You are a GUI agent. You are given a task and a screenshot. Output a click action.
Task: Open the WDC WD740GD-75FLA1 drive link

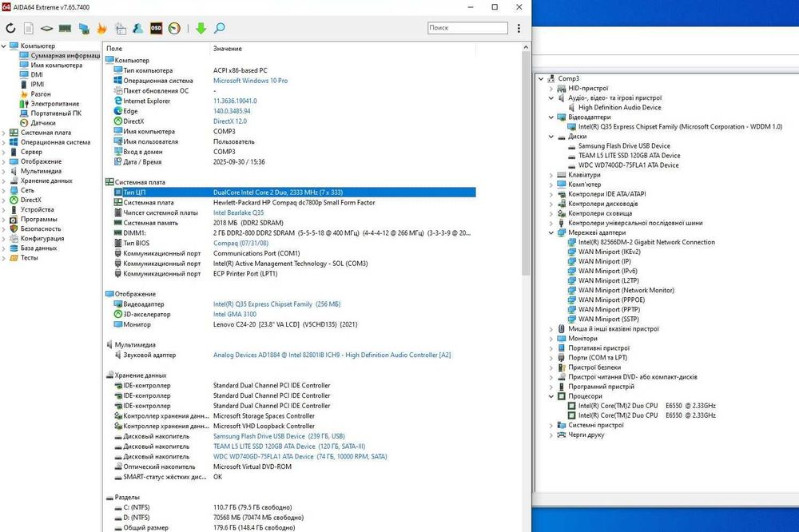(300, 457)
